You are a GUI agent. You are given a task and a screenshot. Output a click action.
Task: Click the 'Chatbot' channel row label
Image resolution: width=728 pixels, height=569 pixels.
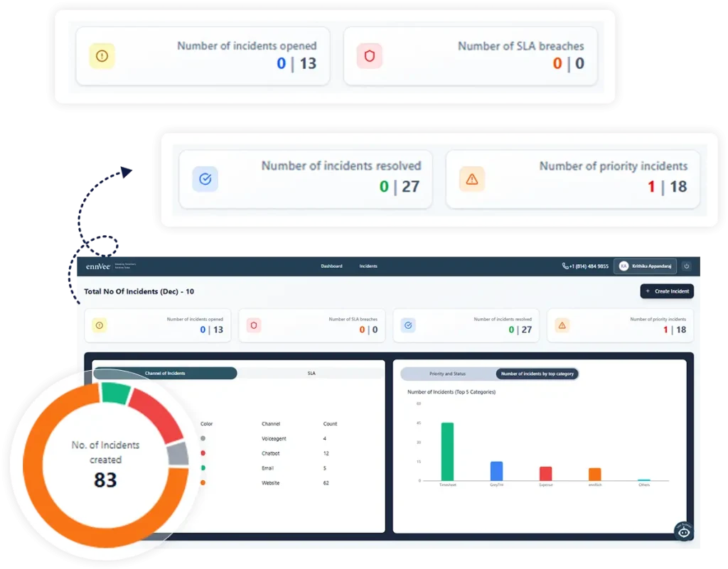[271, 453]
